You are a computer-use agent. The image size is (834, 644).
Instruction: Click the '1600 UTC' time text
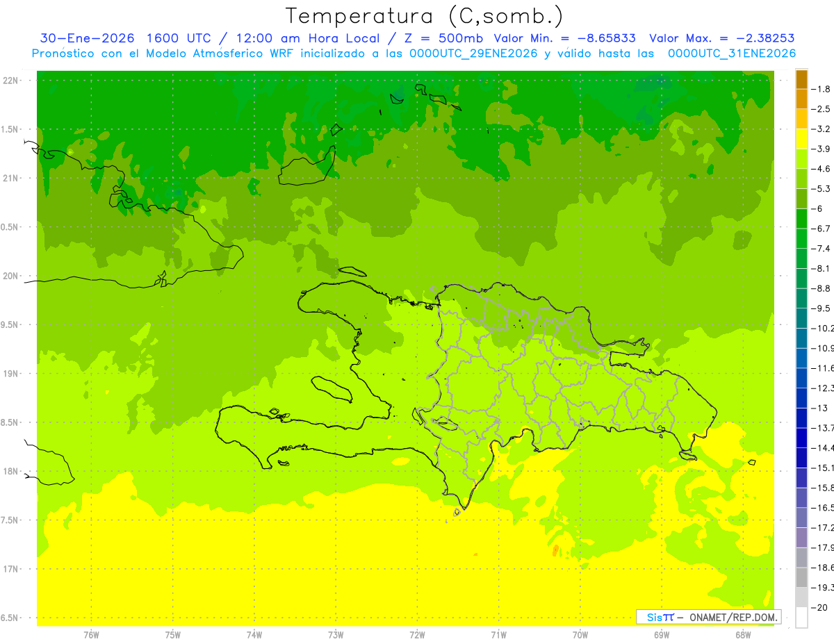(x=179, y=38)
